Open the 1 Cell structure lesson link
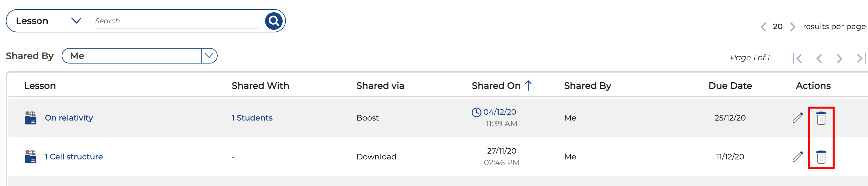Image resolution: width=868 pixels, height=186 pixels. pos(73,157)
